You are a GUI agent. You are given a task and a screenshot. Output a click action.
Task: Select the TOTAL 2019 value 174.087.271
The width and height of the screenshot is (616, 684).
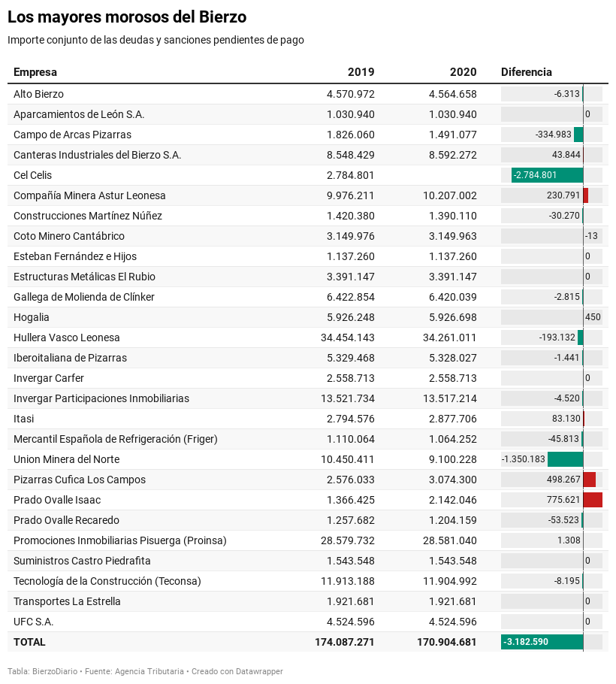[344, 642]
